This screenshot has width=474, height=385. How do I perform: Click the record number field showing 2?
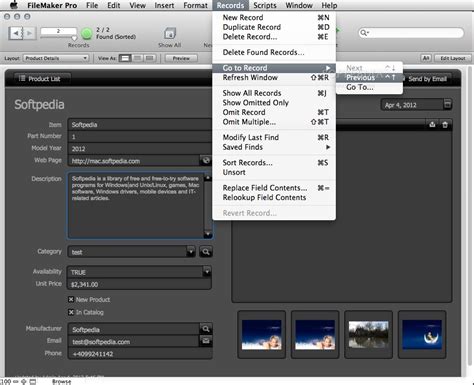point(58,31)
